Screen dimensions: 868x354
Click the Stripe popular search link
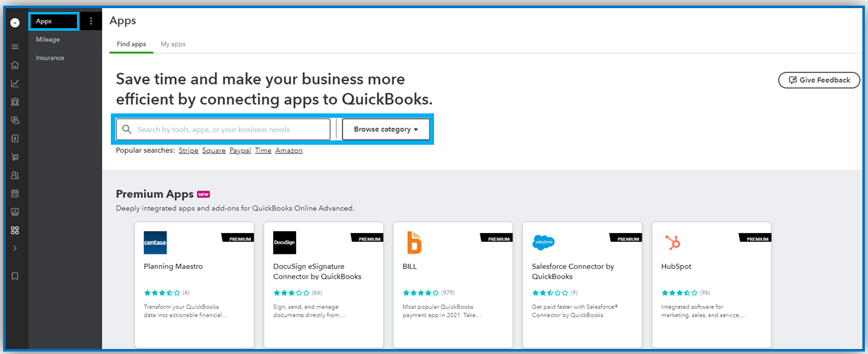pos(189,150)
